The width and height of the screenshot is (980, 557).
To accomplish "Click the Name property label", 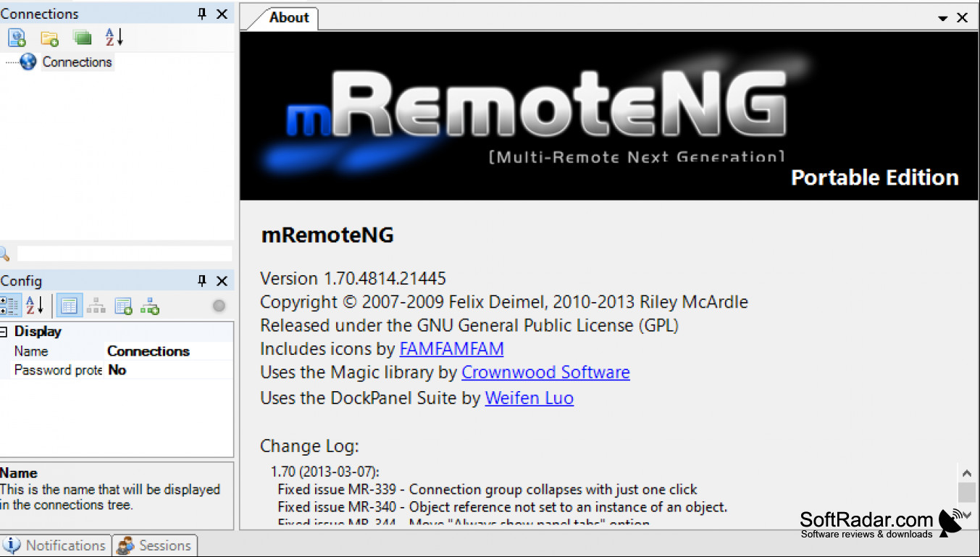I will coord(31,351).
